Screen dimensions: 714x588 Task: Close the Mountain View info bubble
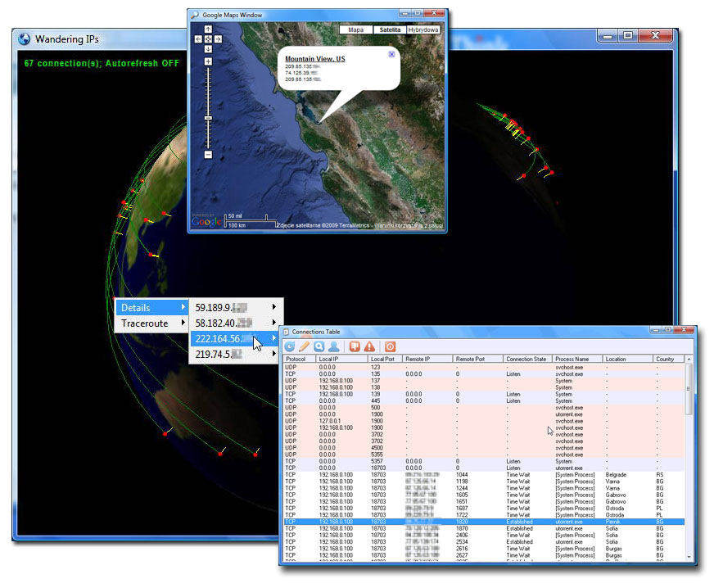[391, 54]
